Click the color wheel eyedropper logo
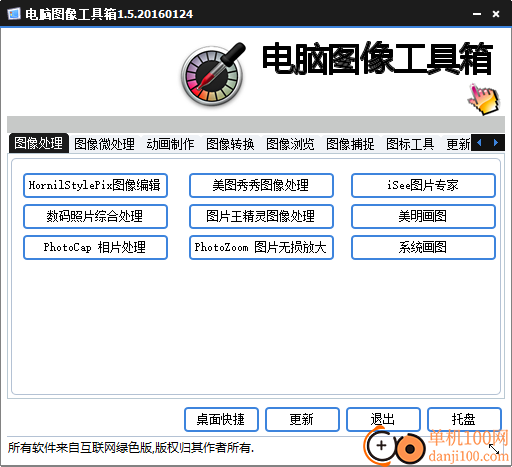Viewport: 512px width, 467px height. coord(213,75)
